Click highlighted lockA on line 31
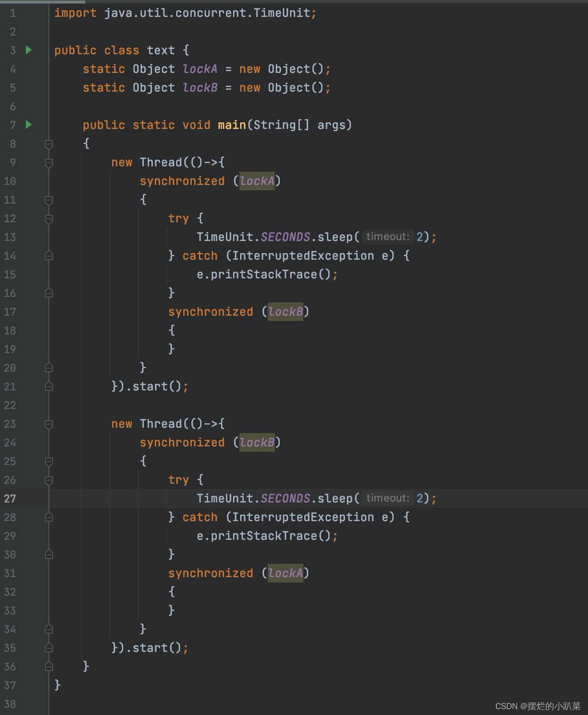The width and height of the screenshot is (588, 715). click(x=286, y=573)
